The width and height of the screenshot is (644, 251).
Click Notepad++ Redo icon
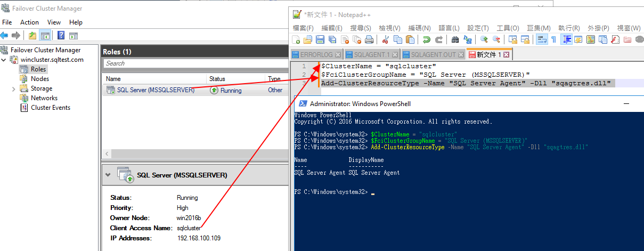click(439, 39)
